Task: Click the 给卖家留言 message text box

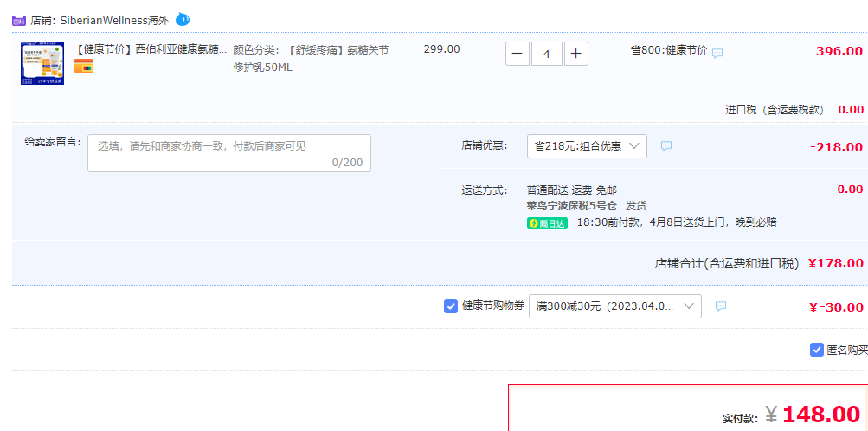Action: pos(229,153)
